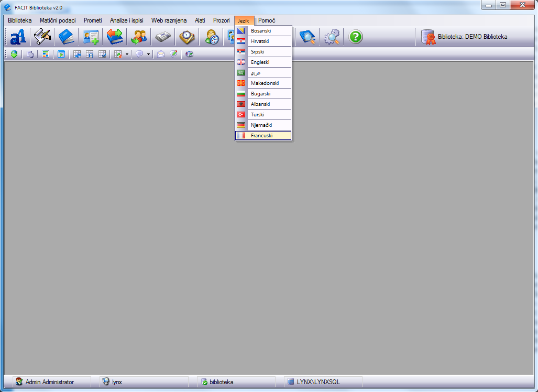The width and height of the screenshot is (538, 392).
Task: Open the Matični podaci menu
Action: pyautogui.click(x=58, y=20)
